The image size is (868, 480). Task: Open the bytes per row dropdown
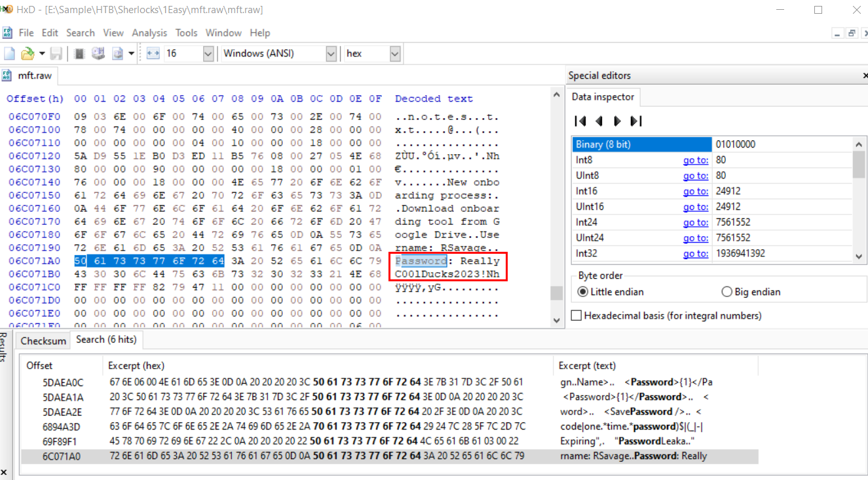point(208,54)
